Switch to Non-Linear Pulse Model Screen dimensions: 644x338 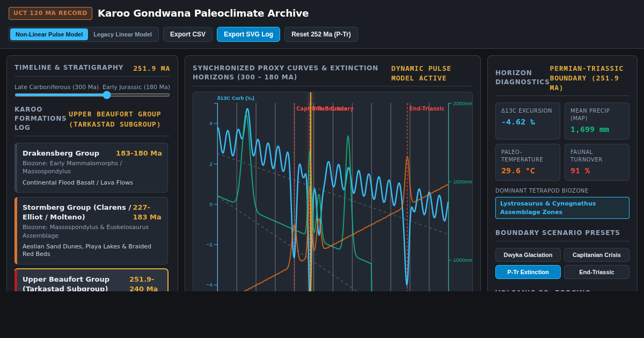49,34
